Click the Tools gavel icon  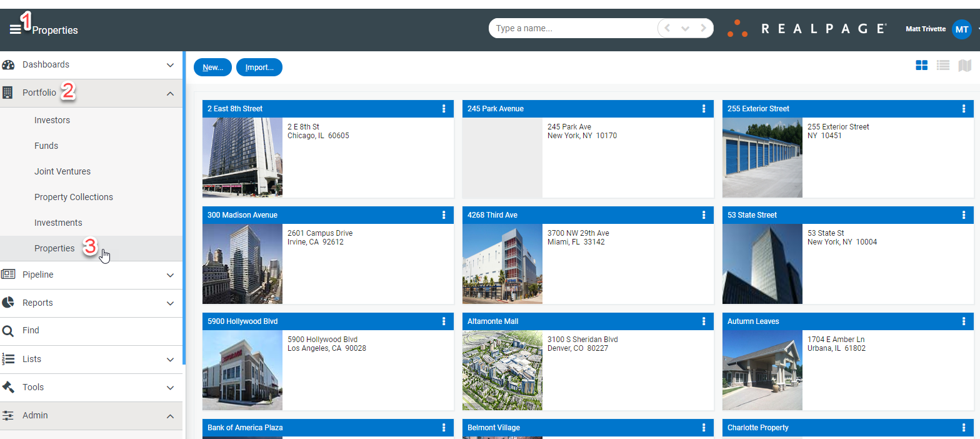point(8,387)
